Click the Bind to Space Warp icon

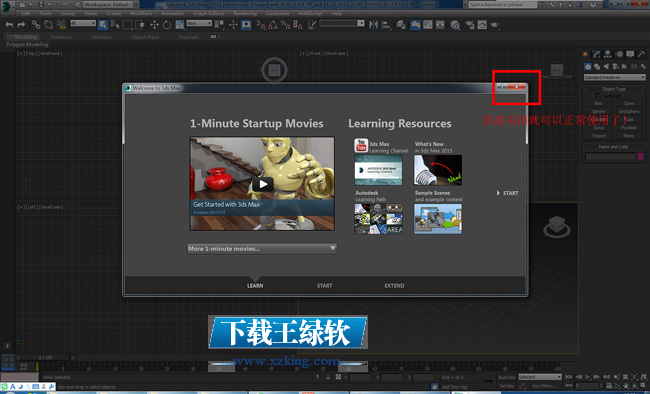[61, 25]
